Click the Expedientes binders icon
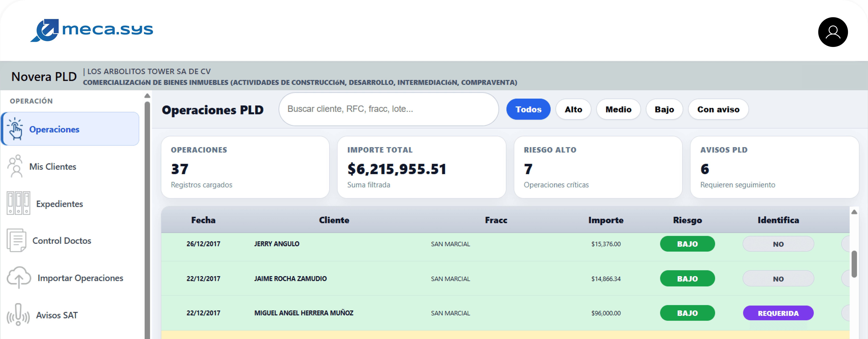This screenshot has height=339, width=868. pyautogui.click(x=19, y=203)
